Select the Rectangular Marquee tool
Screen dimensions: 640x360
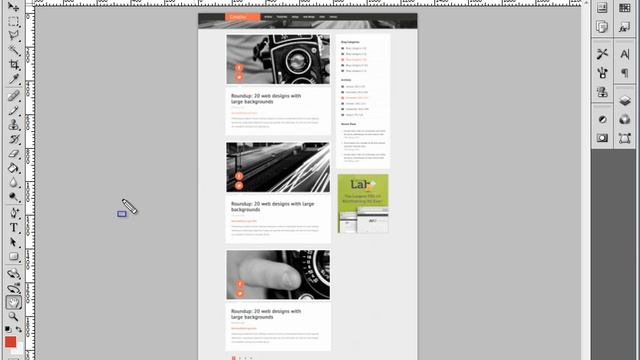[13, 22]
